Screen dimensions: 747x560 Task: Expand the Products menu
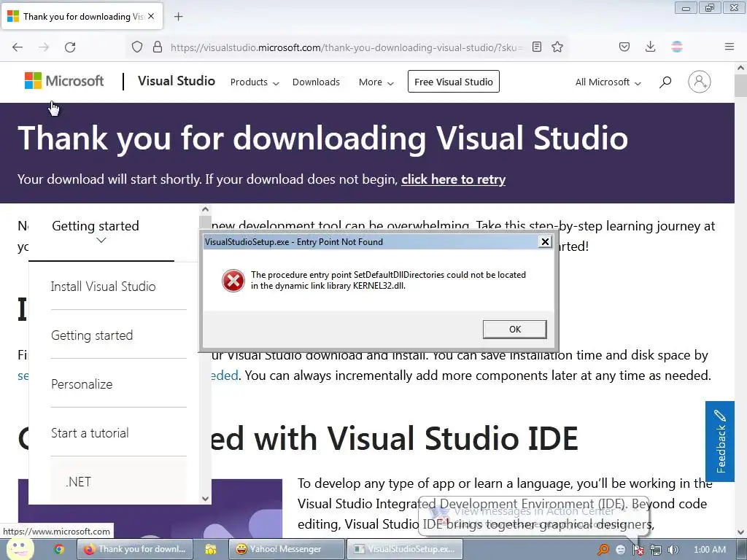point(255,82)
